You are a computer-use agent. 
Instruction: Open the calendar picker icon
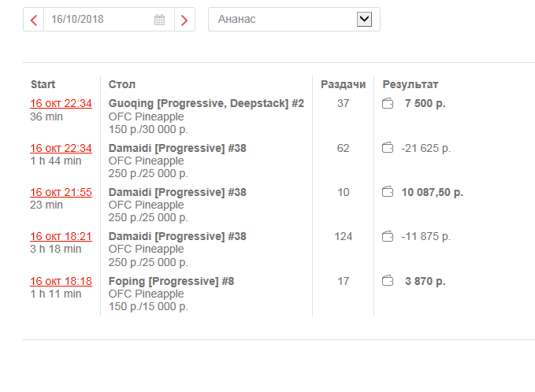point(159,20)
